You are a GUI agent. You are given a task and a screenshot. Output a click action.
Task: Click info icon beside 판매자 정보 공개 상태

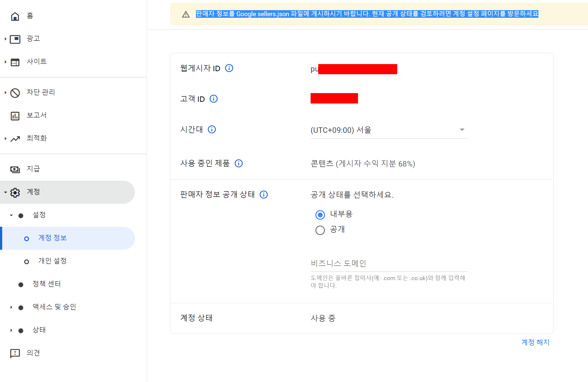coord(263,195)
